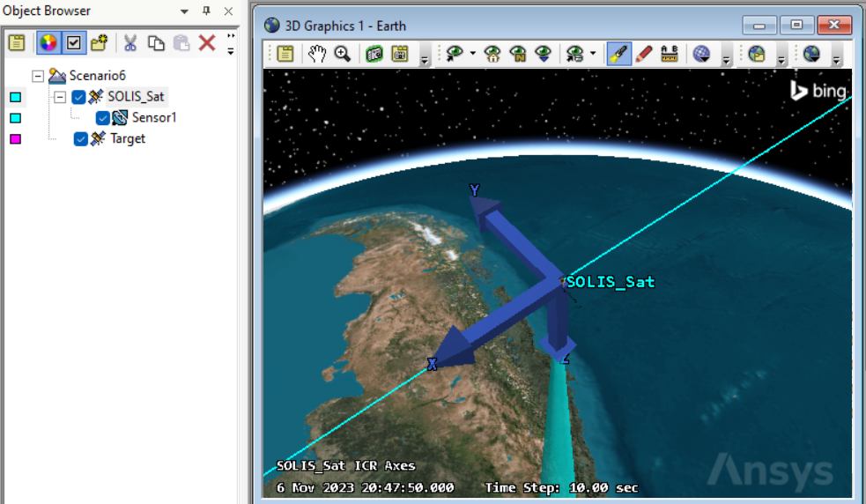Viewport: 866px width, 504px height.
Task: Open the blue wireframe globe dropdown
Action: [x=701, y=54]
